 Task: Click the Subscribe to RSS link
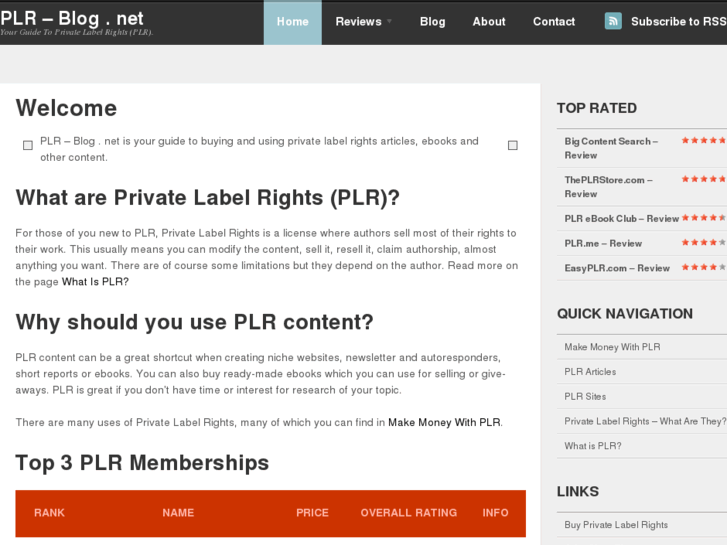(678, 22)
